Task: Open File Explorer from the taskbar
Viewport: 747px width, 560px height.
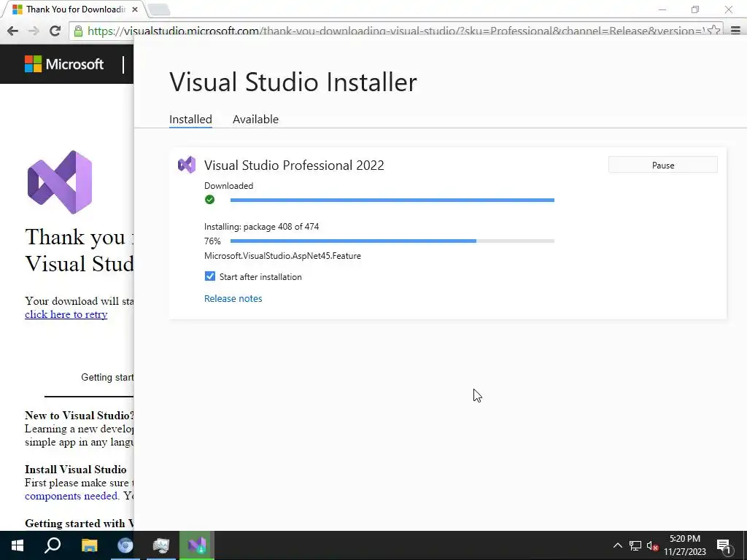Action: tap(89, 545)
